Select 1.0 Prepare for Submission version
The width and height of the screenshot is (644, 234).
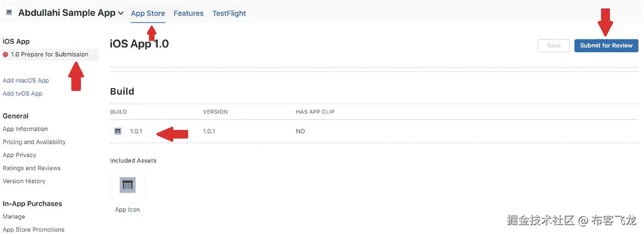pyautogui.click(x=50, y=54)
